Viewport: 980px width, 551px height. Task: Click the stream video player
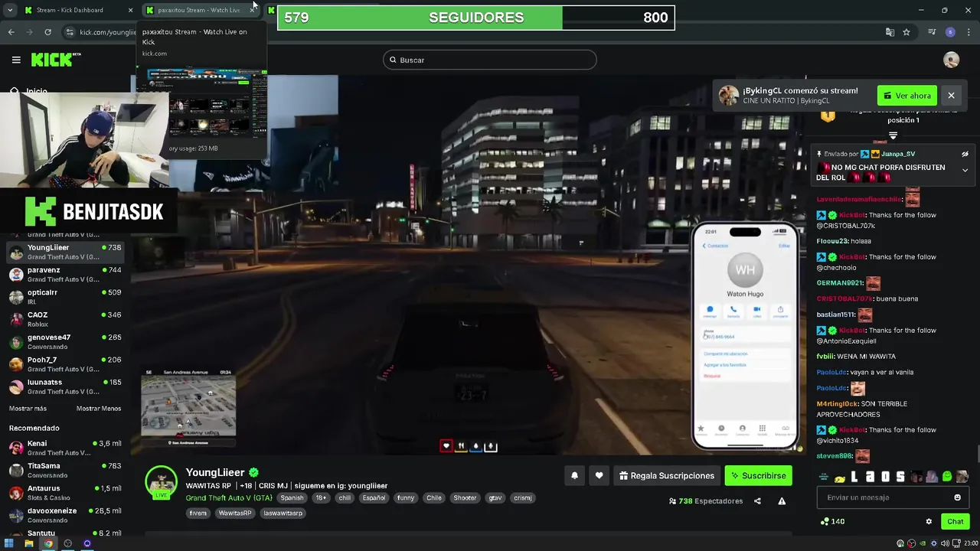467,264
